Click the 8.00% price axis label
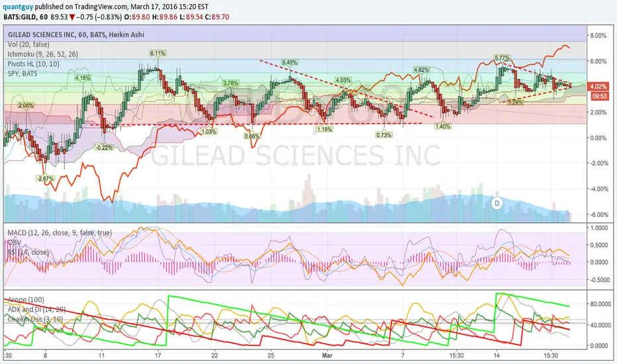 [x=598, y=36]
